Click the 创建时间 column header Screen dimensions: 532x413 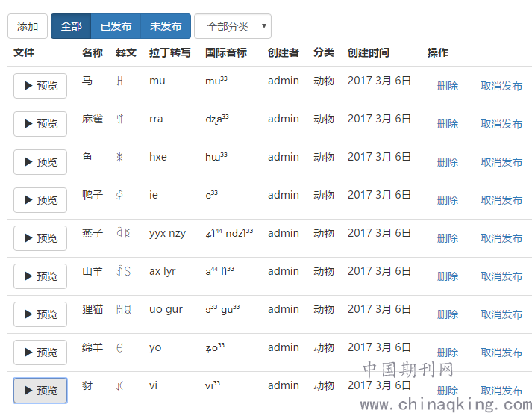click(369, 52)
